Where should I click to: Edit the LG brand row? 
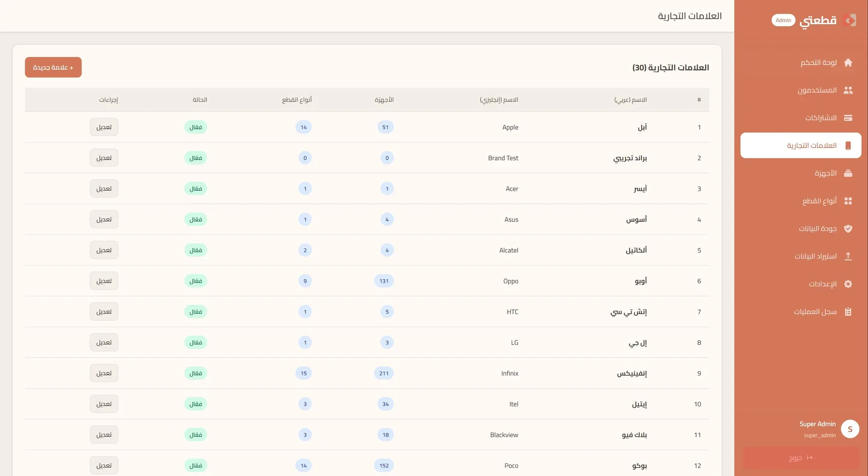coord(104,342)
